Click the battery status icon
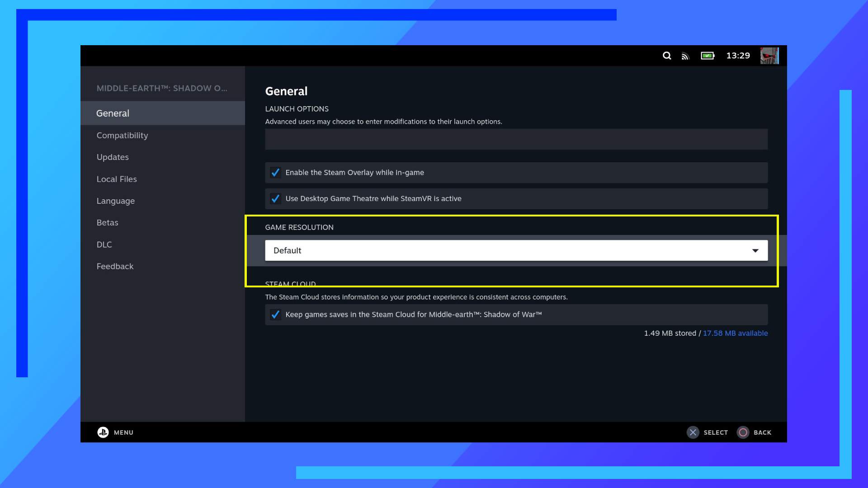 pyautogui.click(x=708, y=56)
